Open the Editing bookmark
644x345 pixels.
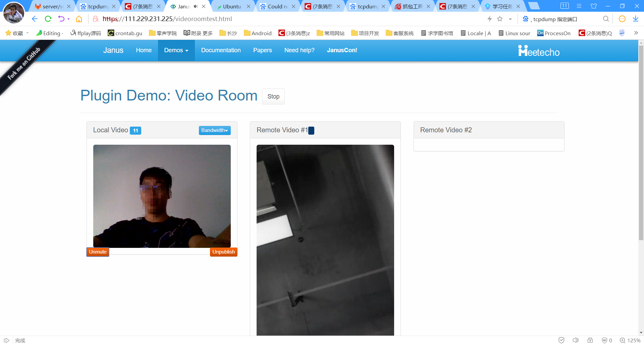coord(49,33)
